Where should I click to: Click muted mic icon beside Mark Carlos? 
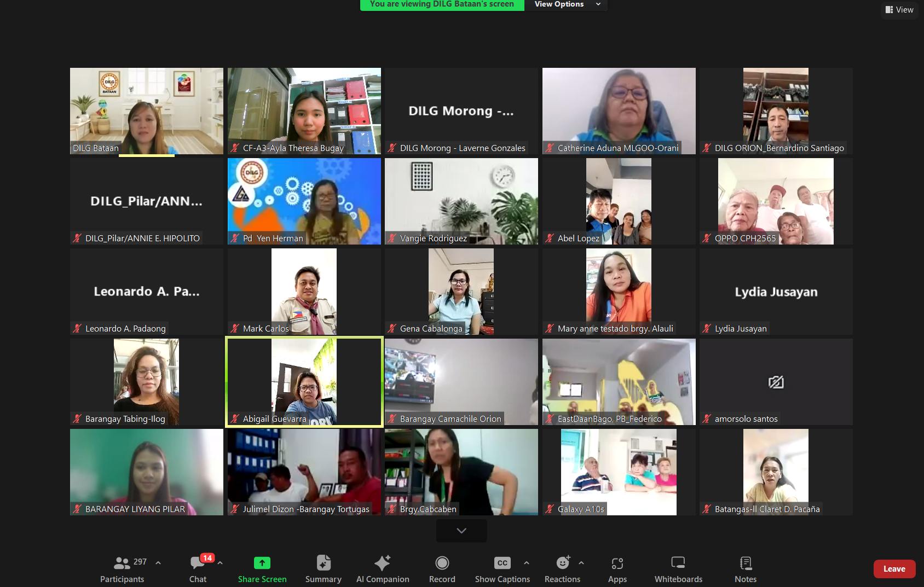click(235, 328)
